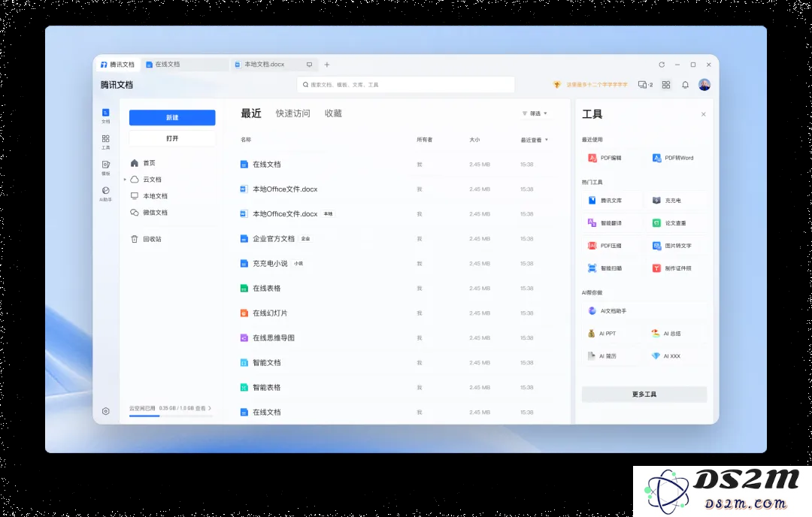Open the 最近查看 sort dropdown
The height and width of the screenshot is (517, 812).
tap(535, 140)
